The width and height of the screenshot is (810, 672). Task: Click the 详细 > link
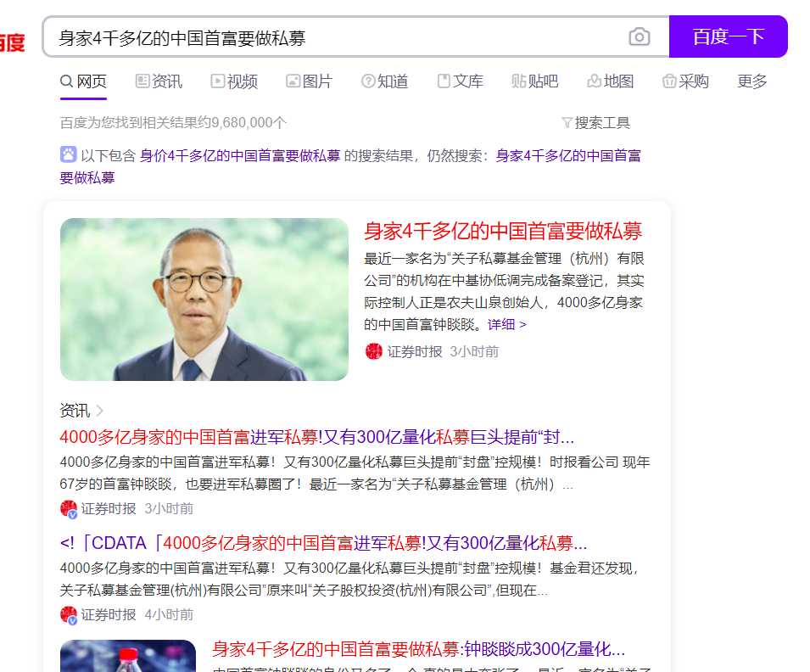506,325
